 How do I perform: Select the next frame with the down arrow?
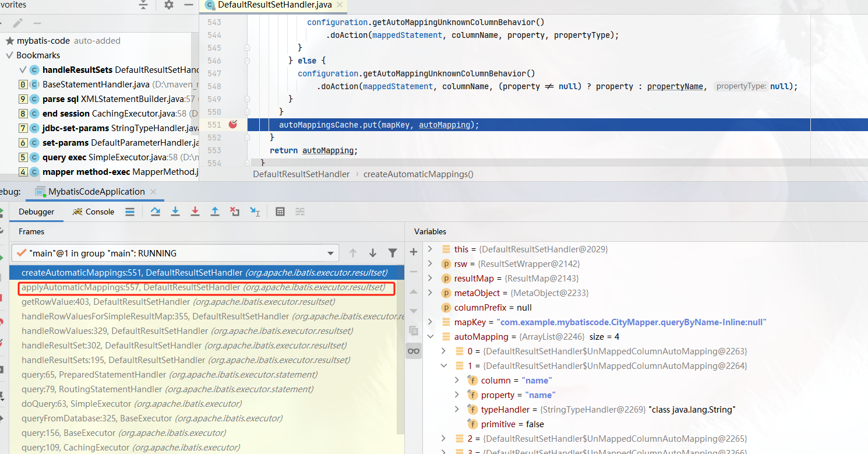[373, 253]
